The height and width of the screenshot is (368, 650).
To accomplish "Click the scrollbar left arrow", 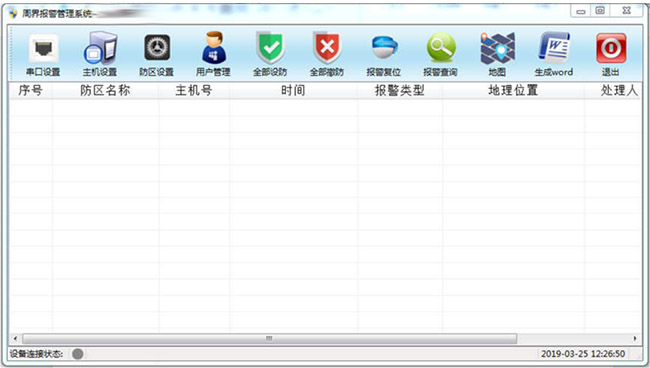I will pos(15,339).
